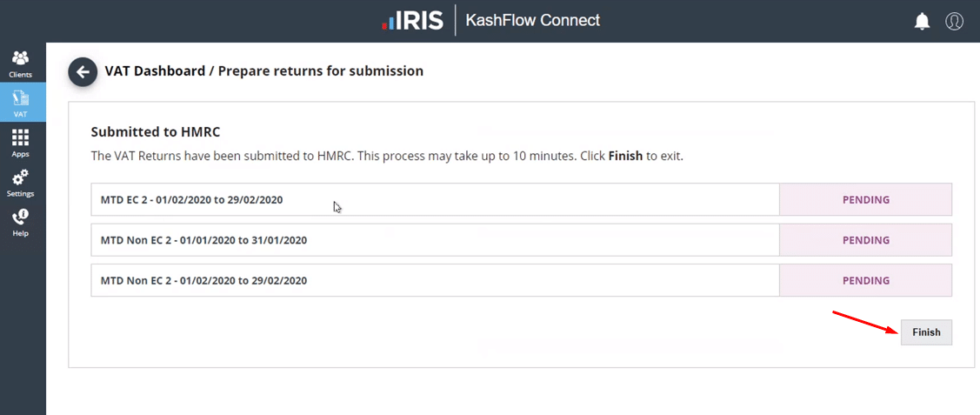This screenshot has width=980, height=415.
Task: Click the KashFlow Connect title
Action: 532,21
